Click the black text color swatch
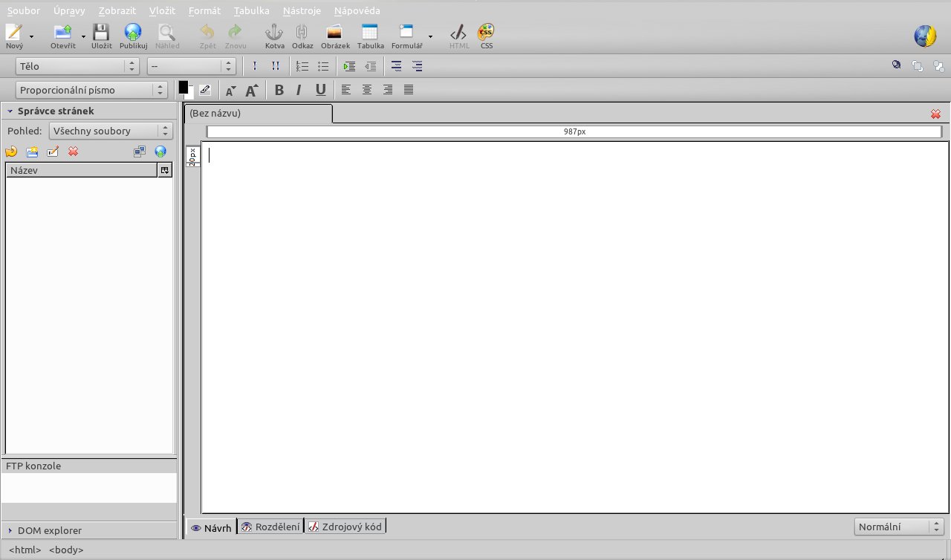The image size is (951, 560). [x=183, y=87]
